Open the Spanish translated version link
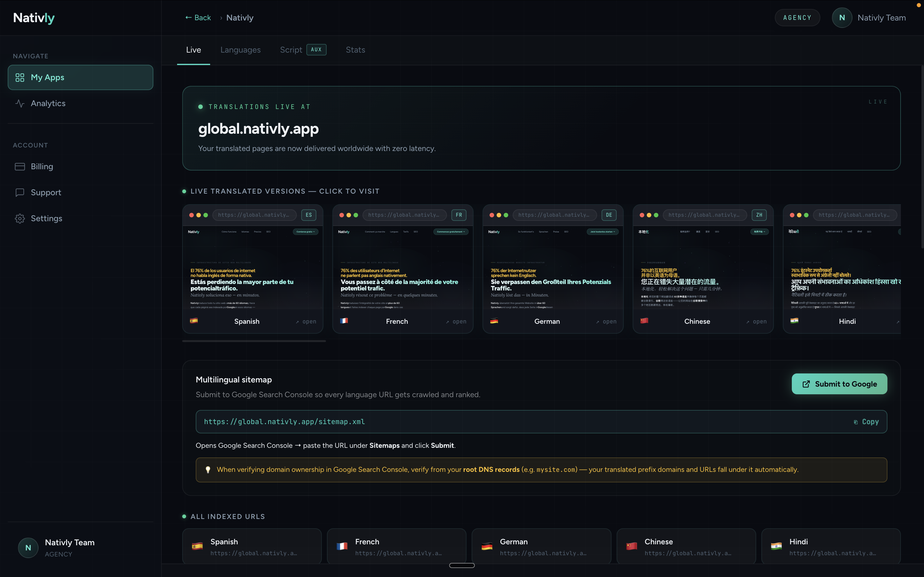 306,322
